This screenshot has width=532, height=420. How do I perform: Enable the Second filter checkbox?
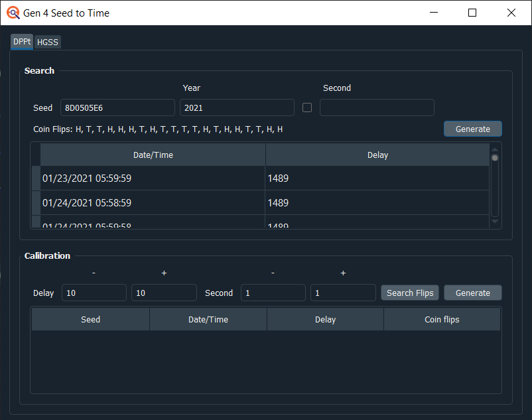[x=307, y=107]
